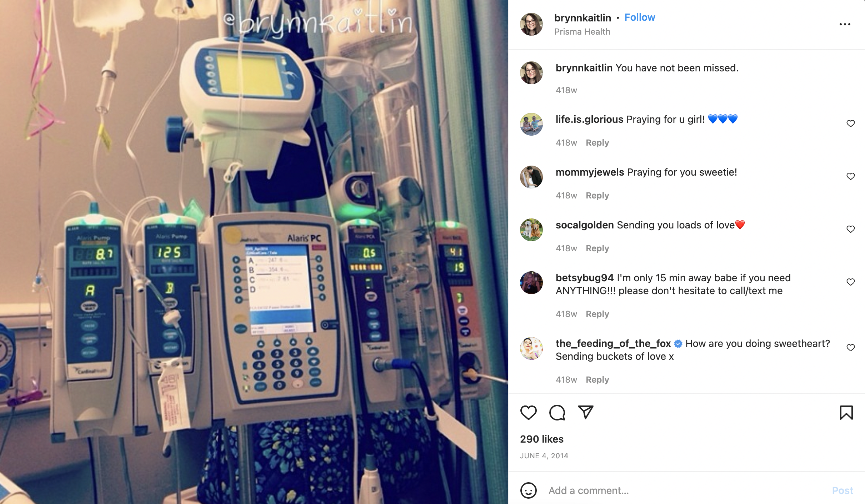Like the post with the heart icon

(528, 413)
